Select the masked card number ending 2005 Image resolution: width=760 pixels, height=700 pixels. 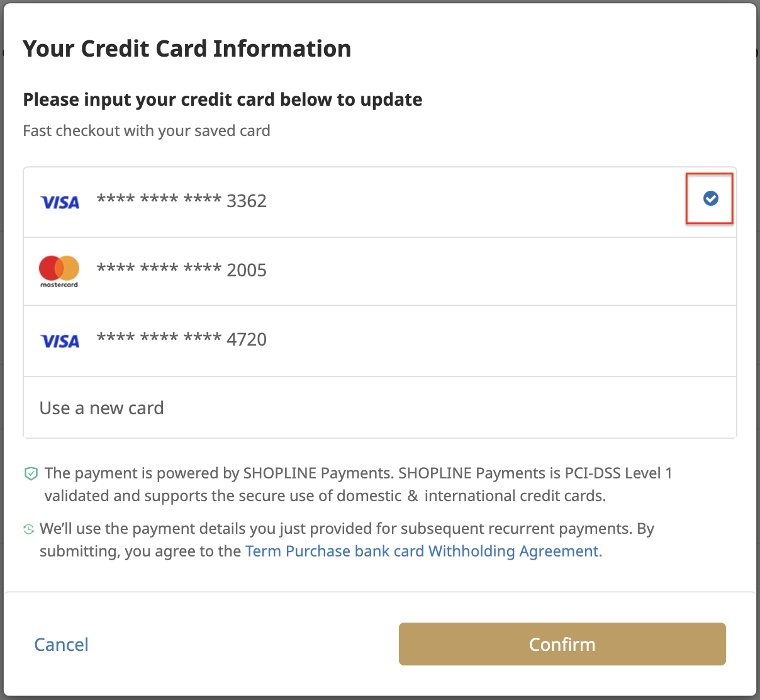coord(182,270)
